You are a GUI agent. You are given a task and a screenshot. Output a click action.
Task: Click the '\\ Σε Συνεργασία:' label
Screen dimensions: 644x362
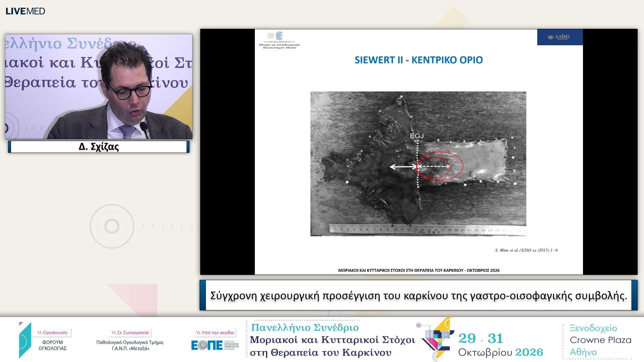coord(130,333)
